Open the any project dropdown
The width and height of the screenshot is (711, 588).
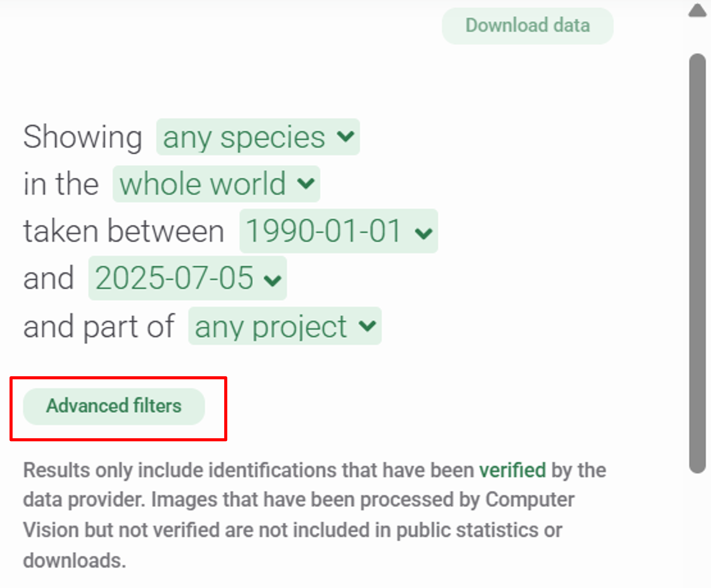coord(271,326)
